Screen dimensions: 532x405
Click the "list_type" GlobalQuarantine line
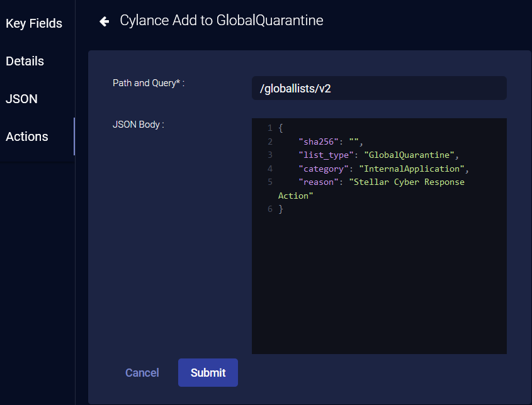click(378, 155)
